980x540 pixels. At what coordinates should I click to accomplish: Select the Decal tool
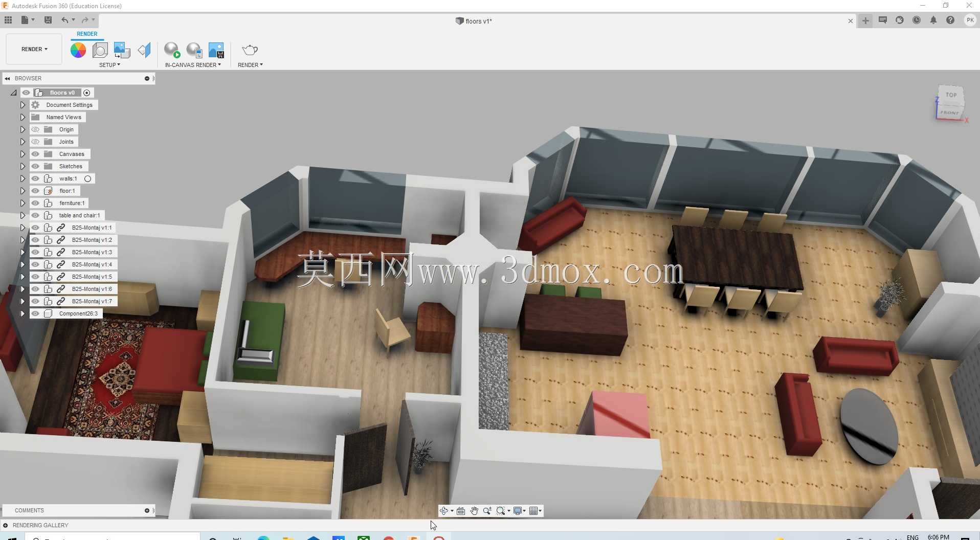pyautogui.click(x=122, y=50)
